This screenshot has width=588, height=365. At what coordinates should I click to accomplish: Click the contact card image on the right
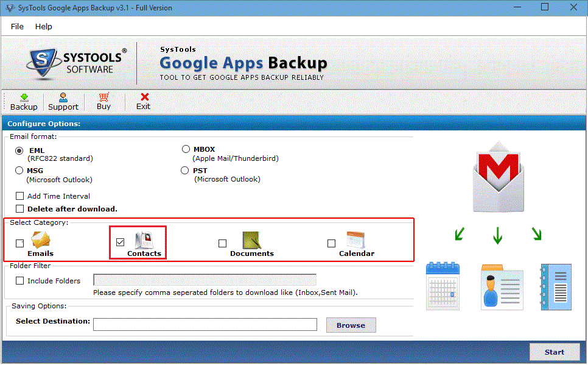502,286
